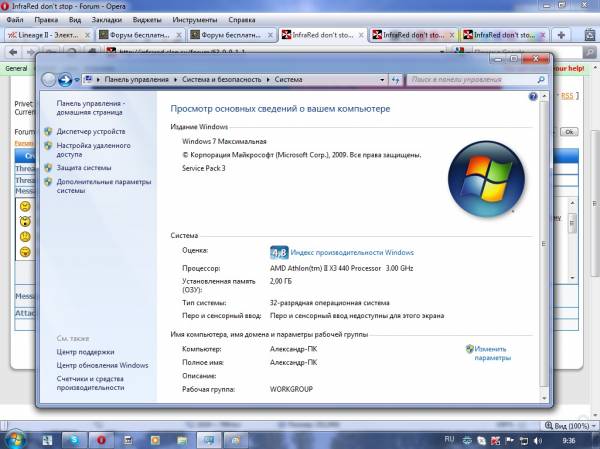Open new tab with plus button
Screen dimensions: 600x449
[561, 35]
